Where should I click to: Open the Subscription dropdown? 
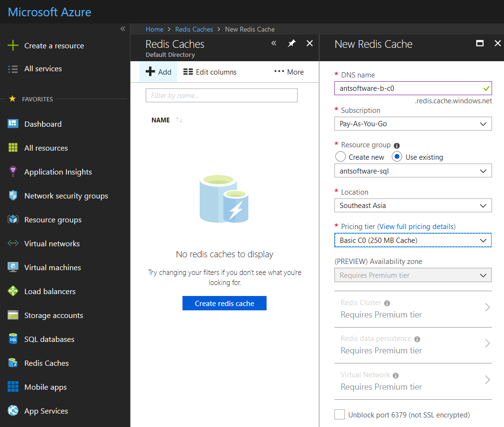(x=413, y=123)
